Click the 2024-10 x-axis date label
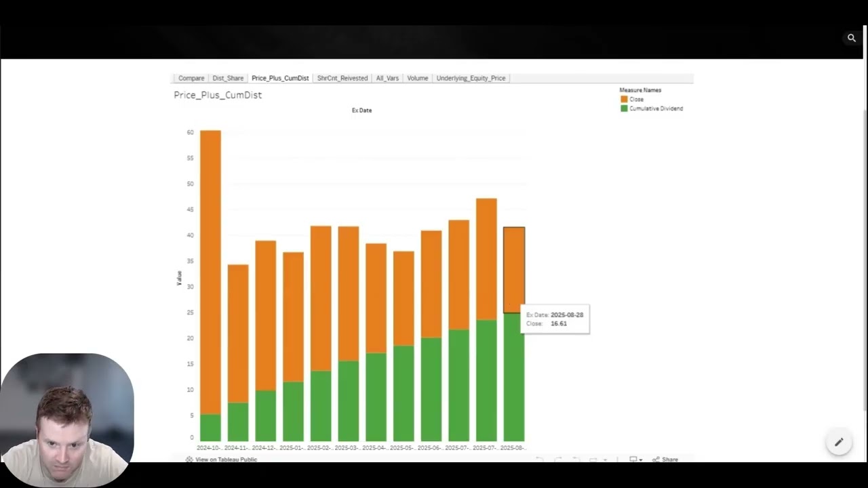 point(210,448)
